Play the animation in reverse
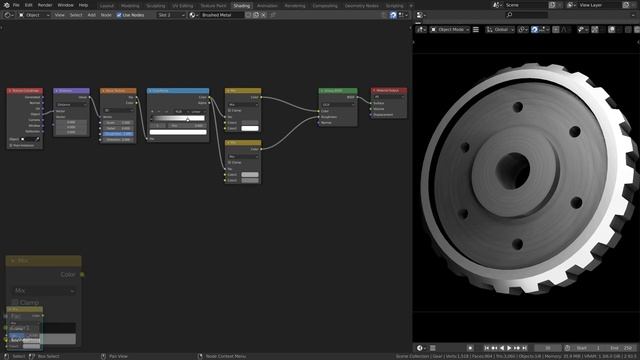Screen dimensions: 640x360 tap(502, 348)
